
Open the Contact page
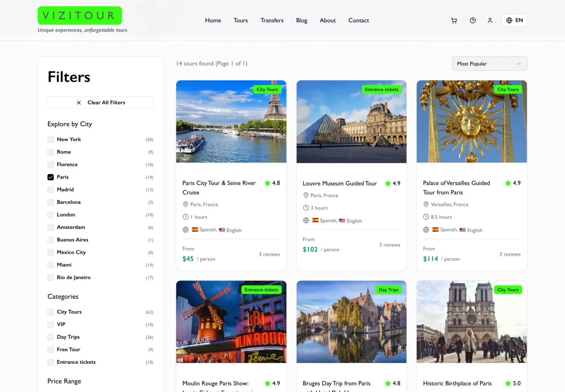pyautogui.click(x=359, y=20)
